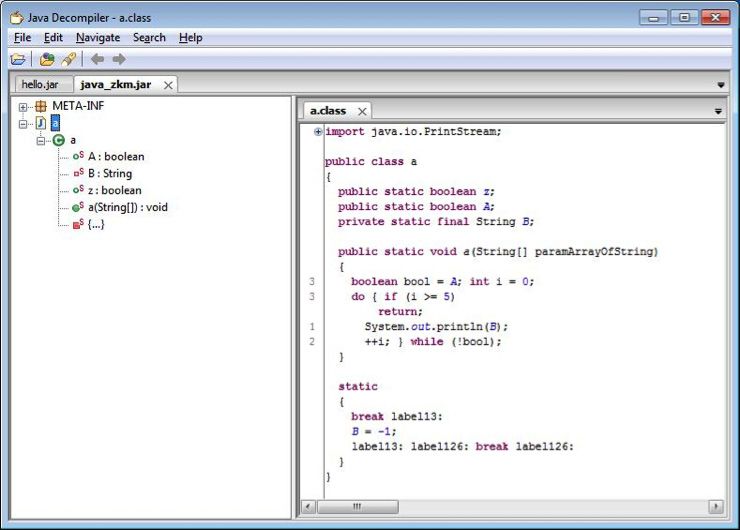Click the Search pencil toolbar icon
740x530 pixels.
[x=68, y=59]
